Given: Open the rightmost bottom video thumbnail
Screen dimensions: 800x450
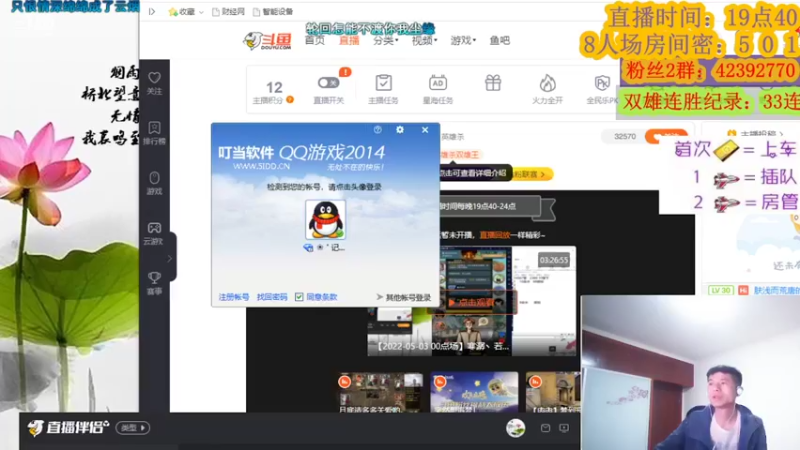Looking at the screenshot, I should [x=553, y=392].
